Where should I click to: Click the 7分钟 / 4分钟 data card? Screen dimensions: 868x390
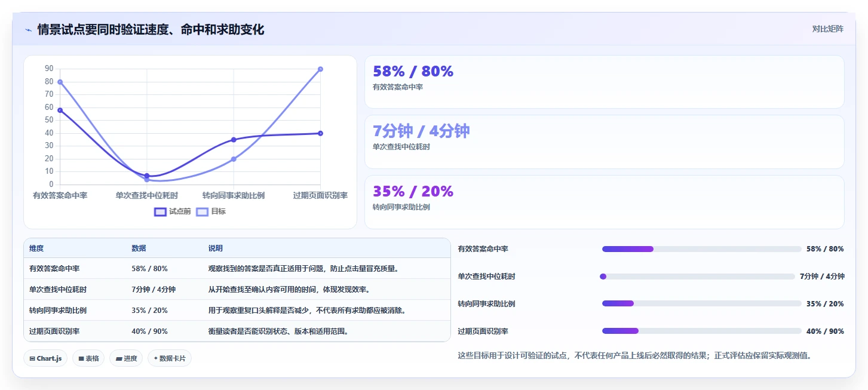pyautogui.click(x=604, y=142)
